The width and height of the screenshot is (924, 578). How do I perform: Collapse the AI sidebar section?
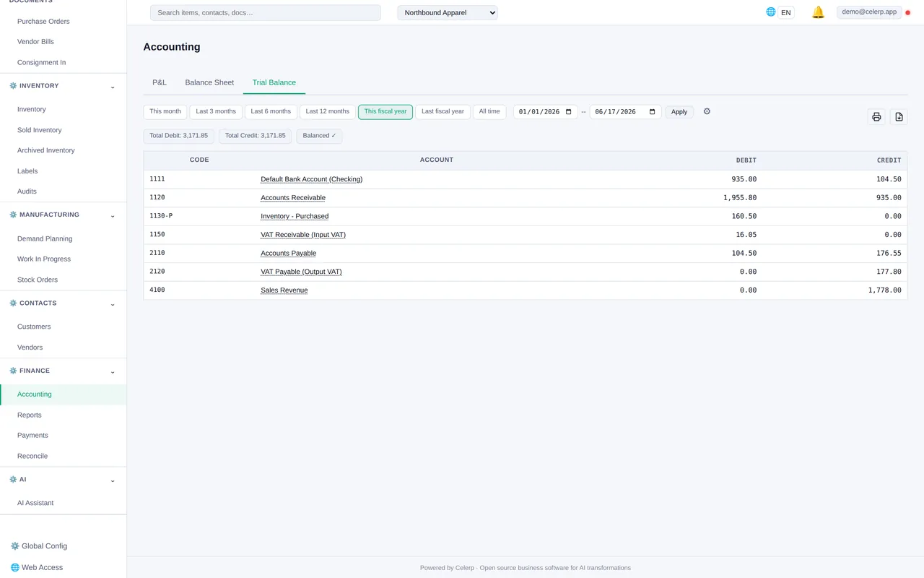click(x=113, y=480)
